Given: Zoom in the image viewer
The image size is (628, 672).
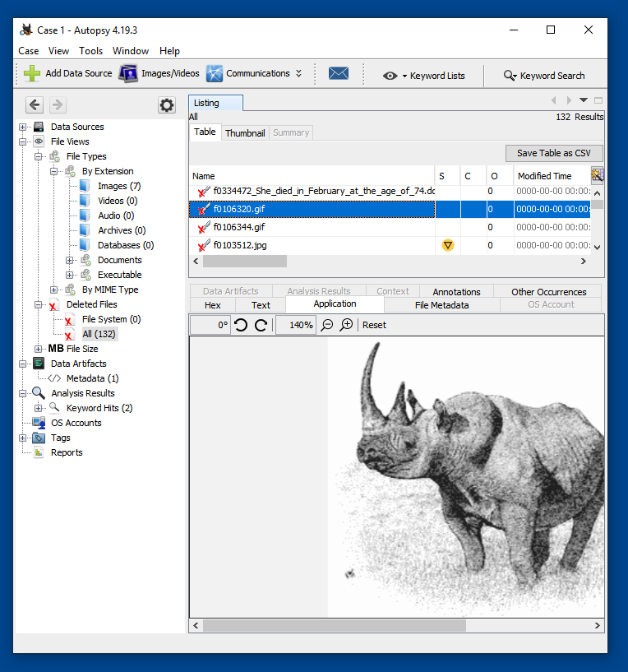Looking at the screenshot, I should pyautogui.click(x=346, y=325).
